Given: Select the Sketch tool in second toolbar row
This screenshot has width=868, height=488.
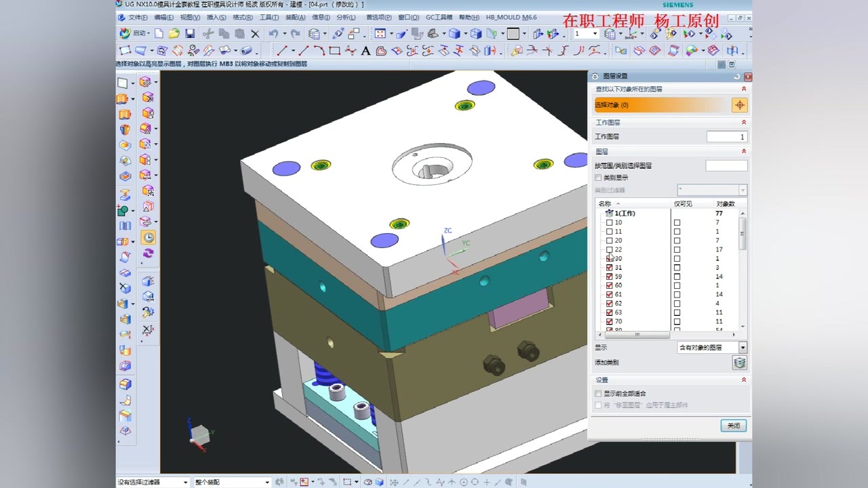Looking at the screenshot, I should (x=125, y=51).
